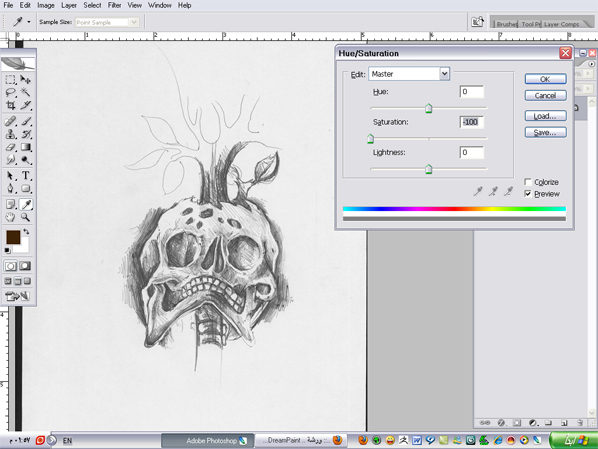Click Cancel in Hue/Saturation dialog
The width and height of the screenshot is (598, 449).
tap(545, 95)
